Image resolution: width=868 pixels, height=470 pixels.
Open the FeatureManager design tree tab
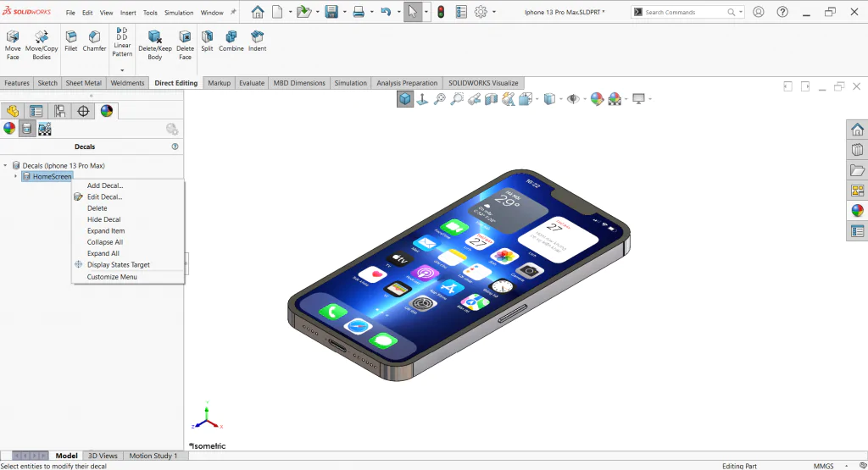pyautogui.click(x=12, y=111)
